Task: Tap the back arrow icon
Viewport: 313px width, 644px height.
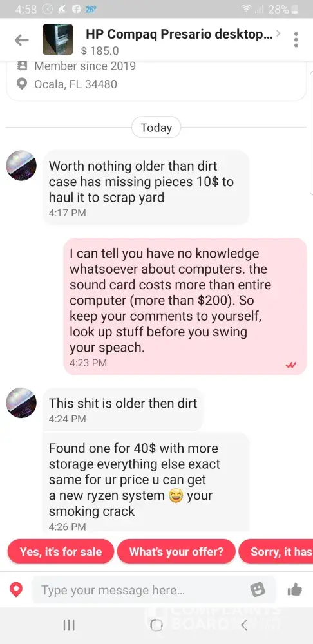Action: tap(21, 40)
